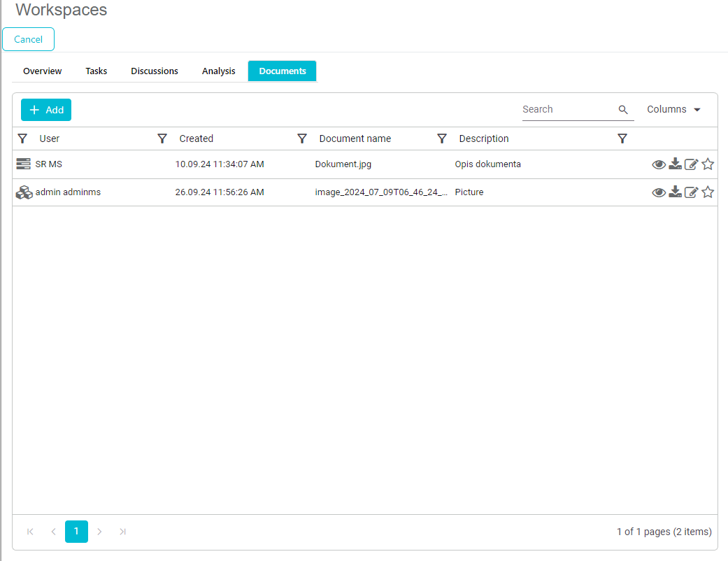
Task: Open filter for User column
Action: tap(22, 139)
